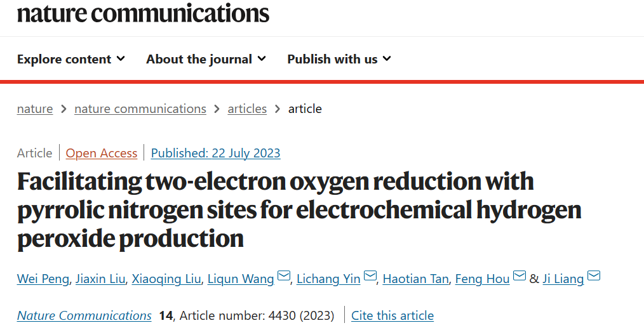The width and height of the screenshot is (644, 330).
Task: Click the envelope icon beside Lichang Yin
Action: point(370,275)
